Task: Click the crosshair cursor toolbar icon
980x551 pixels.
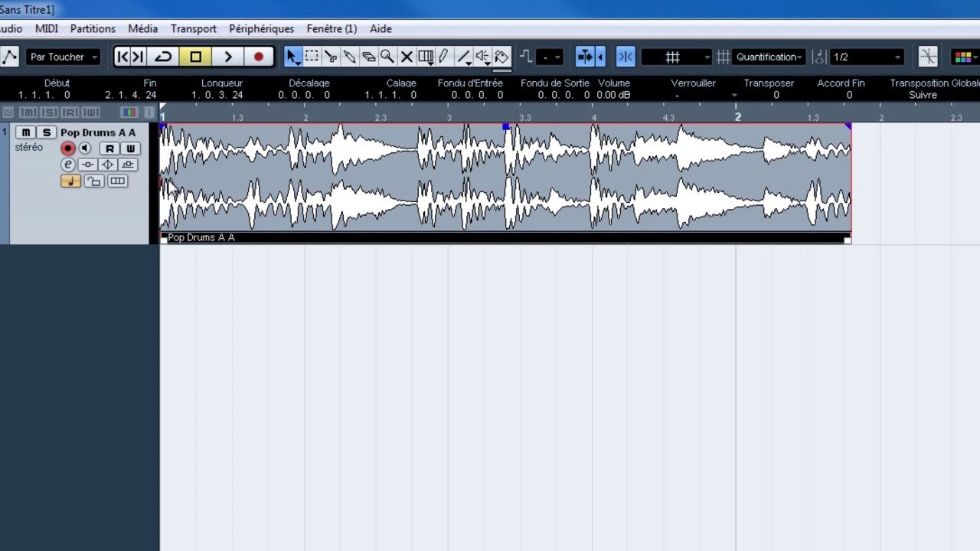Action: coord(928,57)
